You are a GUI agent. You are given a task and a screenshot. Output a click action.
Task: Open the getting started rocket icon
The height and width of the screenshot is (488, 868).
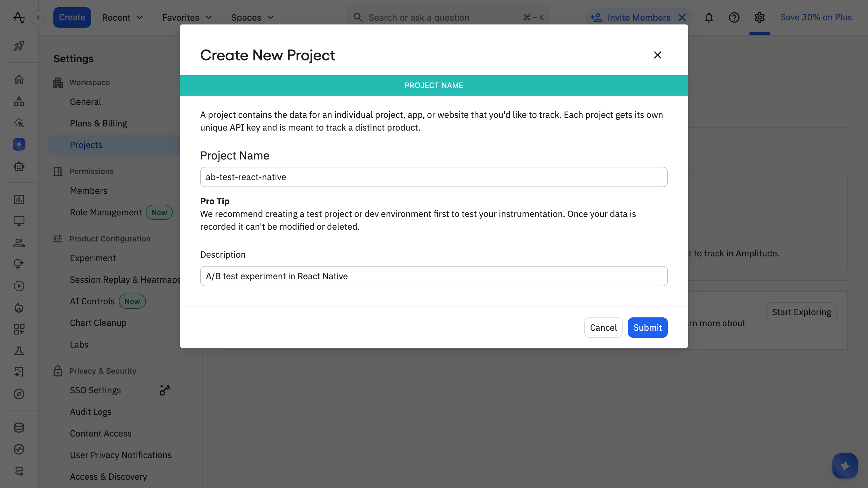19,46
